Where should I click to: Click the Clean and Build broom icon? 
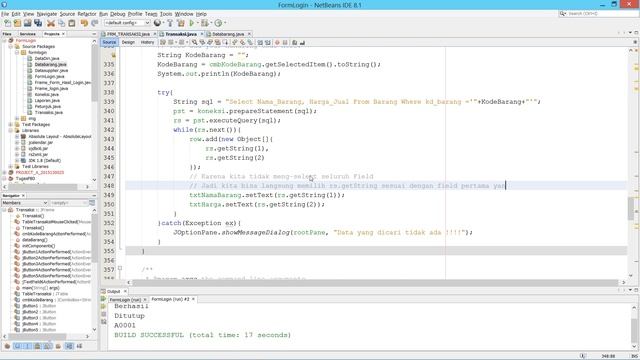tap(180, 23)
